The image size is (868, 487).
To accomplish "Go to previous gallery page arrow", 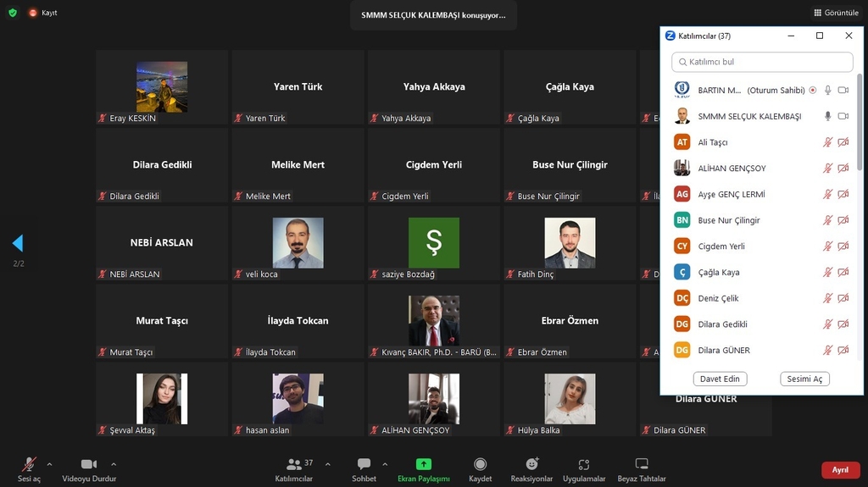I will coord(18,242).
